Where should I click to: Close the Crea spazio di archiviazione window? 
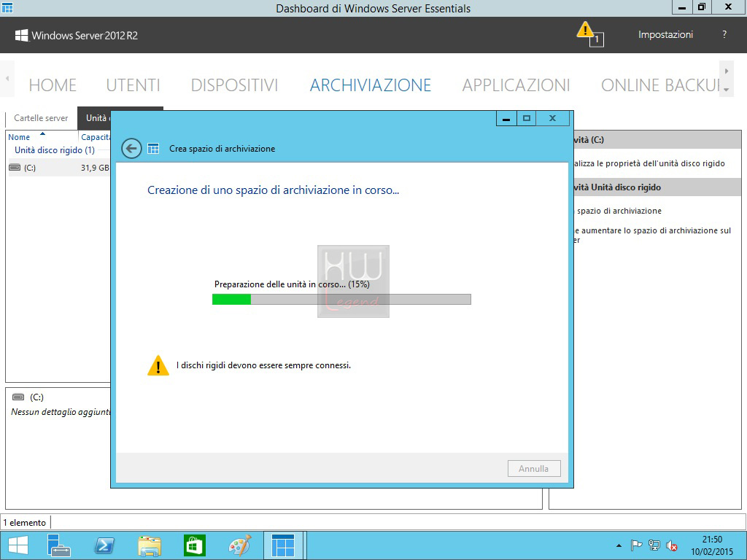[x=553, y=118]
